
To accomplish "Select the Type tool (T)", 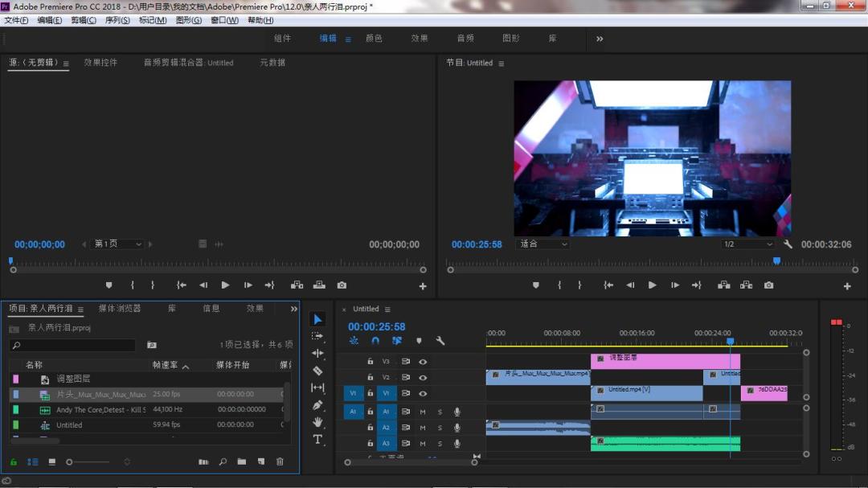I will click(317, 439).
